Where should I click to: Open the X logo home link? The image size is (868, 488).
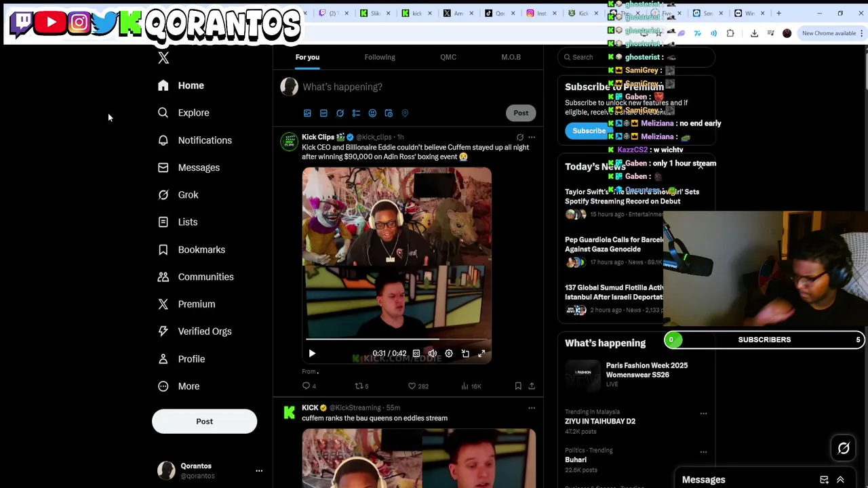(163, 58)
